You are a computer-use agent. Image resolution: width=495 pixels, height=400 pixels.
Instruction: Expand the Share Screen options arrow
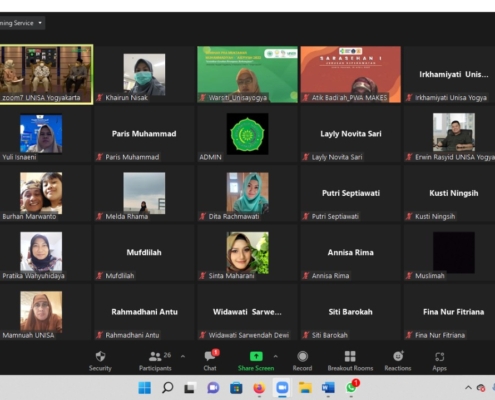point(275,356)
